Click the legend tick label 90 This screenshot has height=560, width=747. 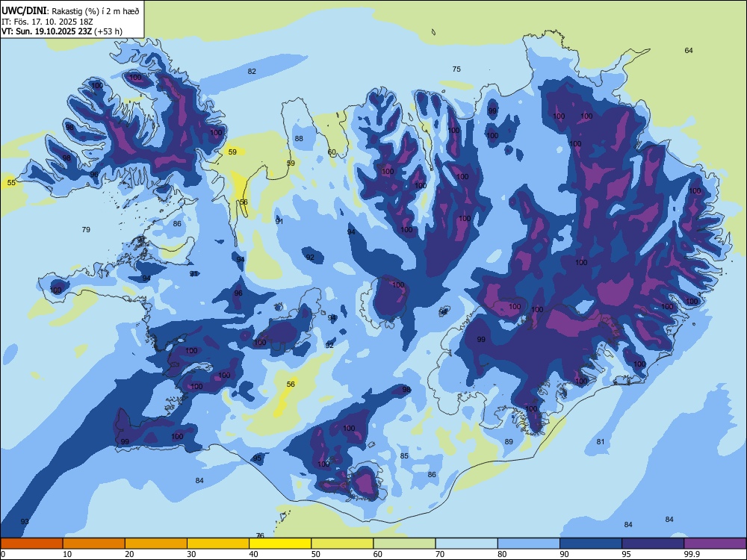tap(564, 554)
